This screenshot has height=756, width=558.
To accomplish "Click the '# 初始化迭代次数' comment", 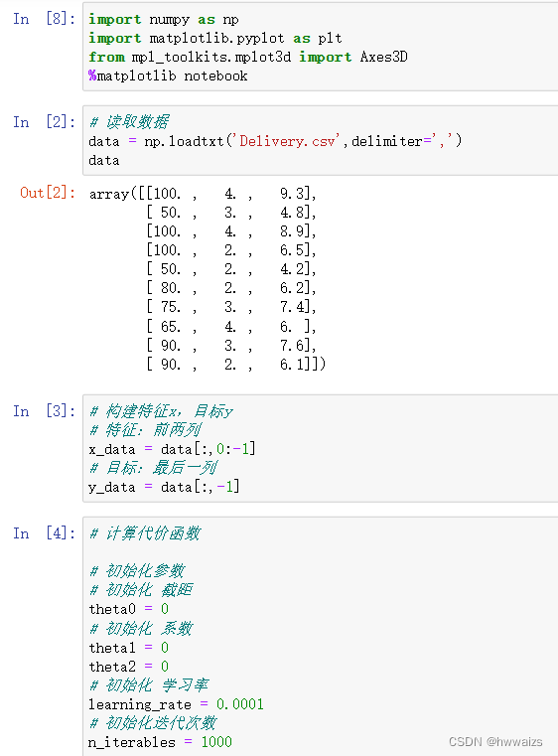I will point(153,723).
